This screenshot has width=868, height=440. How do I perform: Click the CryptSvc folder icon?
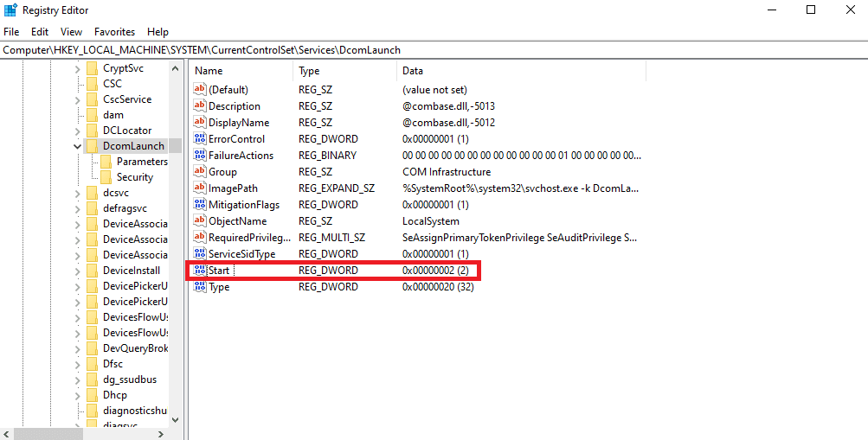93,68
